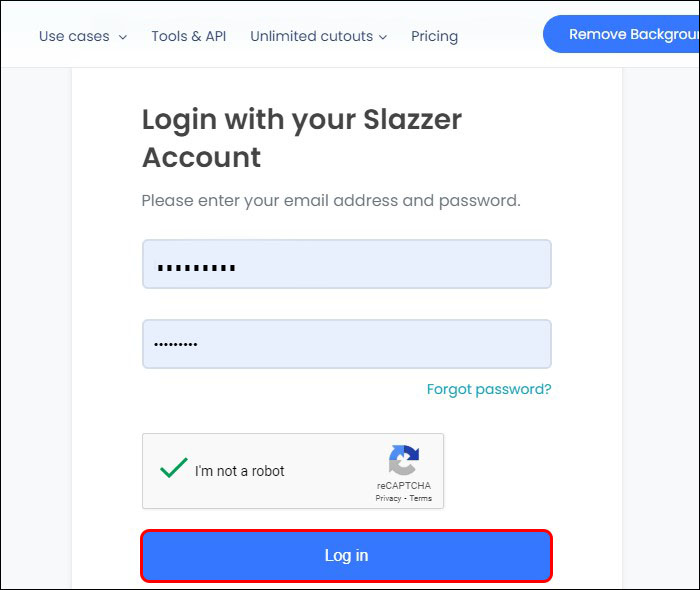Screen dimensions: 700x590
Task: Go to Tools & API page
Action: tap(189, 36)
